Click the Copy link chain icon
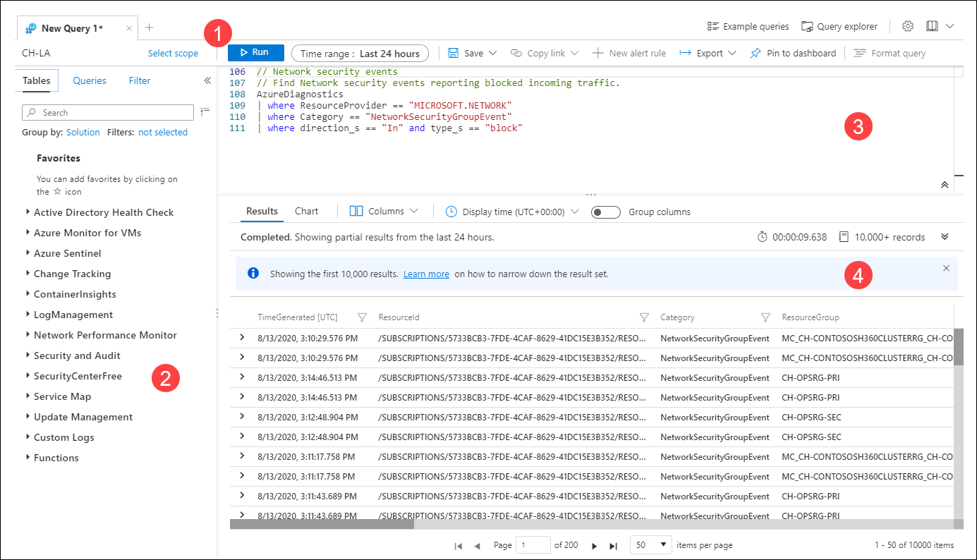This screenshot has height=560, width=977. (516, 53)
